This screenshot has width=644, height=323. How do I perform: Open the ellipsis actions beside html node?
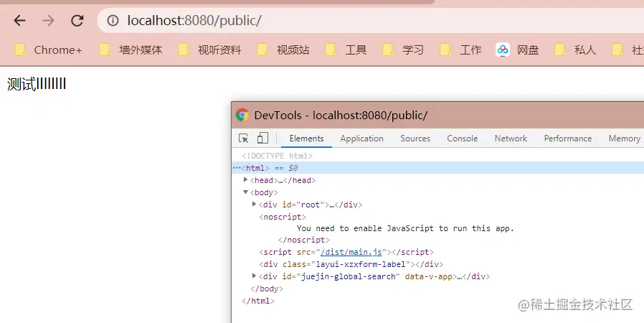point(237,168)
